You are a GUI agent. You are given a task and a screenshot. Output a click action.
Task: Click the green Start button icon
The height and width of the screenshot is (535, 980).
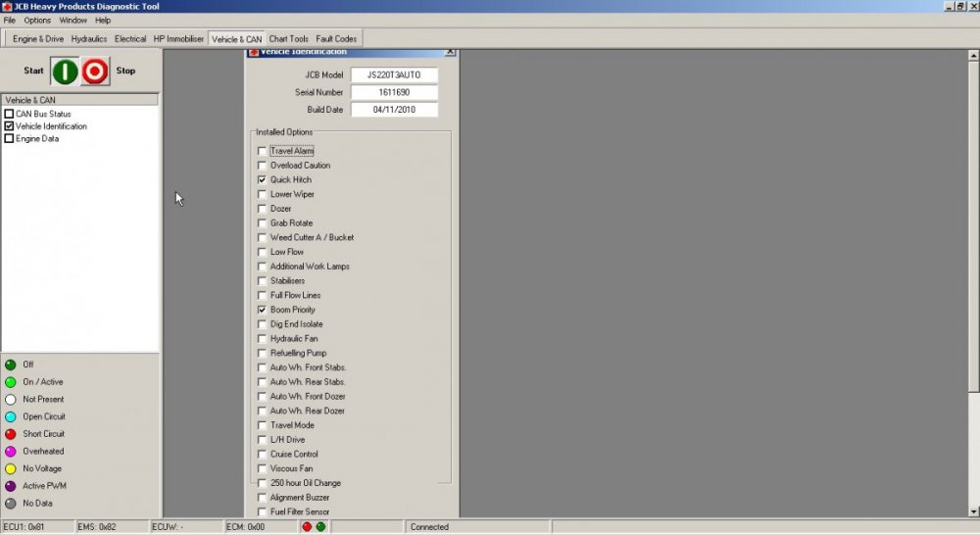tap(65, 72)
